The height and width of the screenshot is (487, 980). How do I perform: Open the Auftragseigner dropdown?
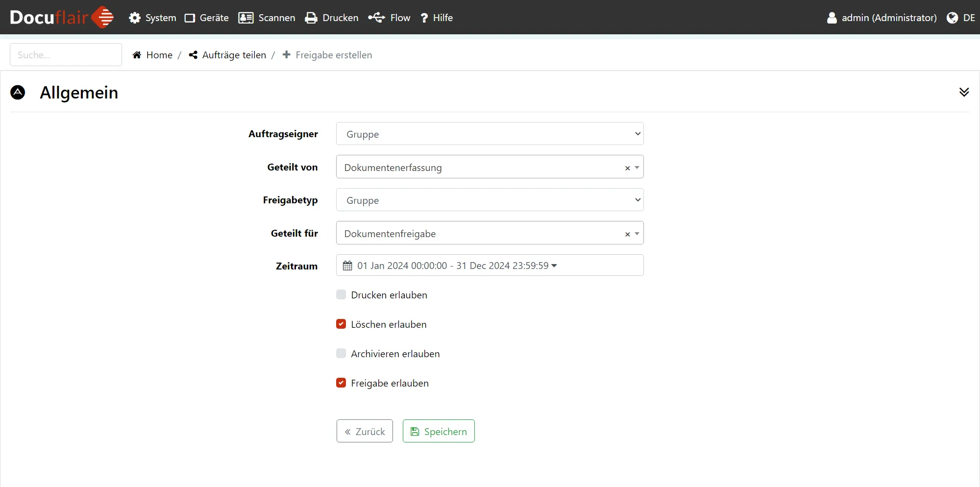[x=490, y=134]
